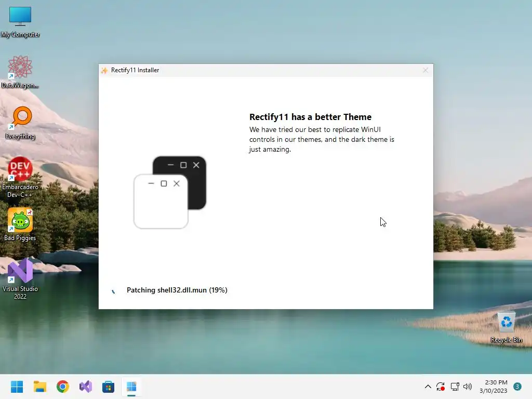Open Microsoft Store from the taskbar
Screen dimensions: 532x399
109,387
